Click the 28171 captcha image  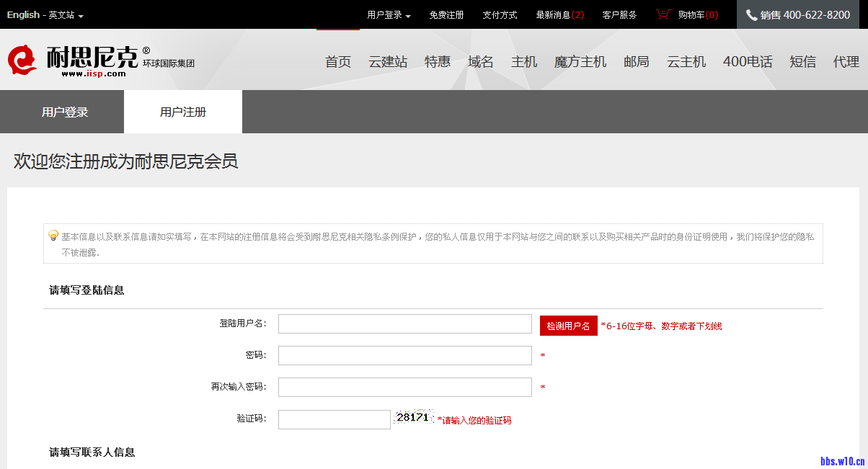(x=413, y=418)
